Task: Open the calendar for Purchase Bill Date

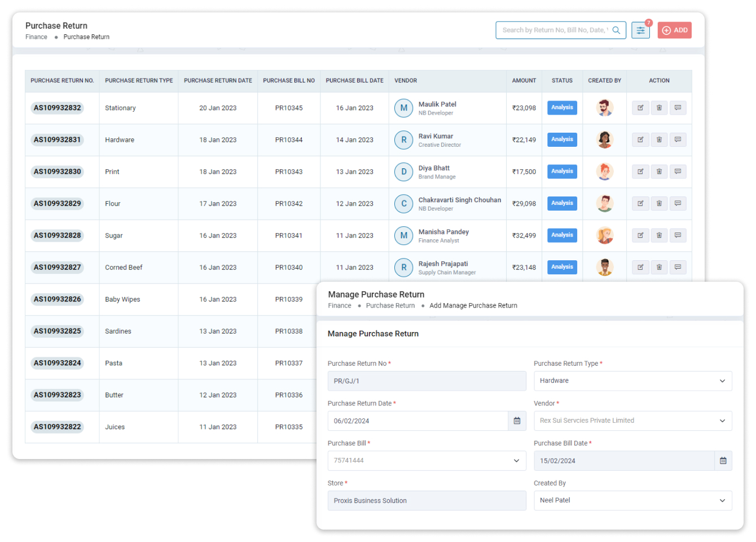Action: 723,461
